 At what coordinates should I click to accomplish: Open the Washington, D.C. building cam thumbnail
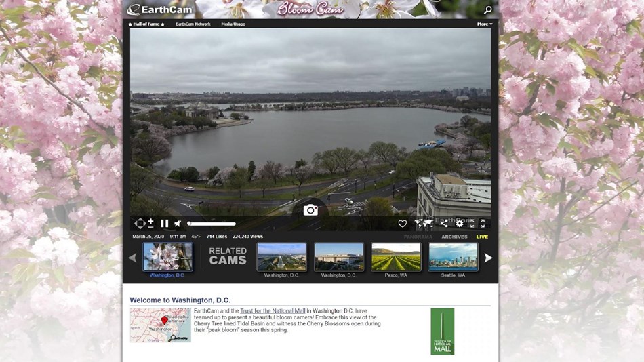339,257
